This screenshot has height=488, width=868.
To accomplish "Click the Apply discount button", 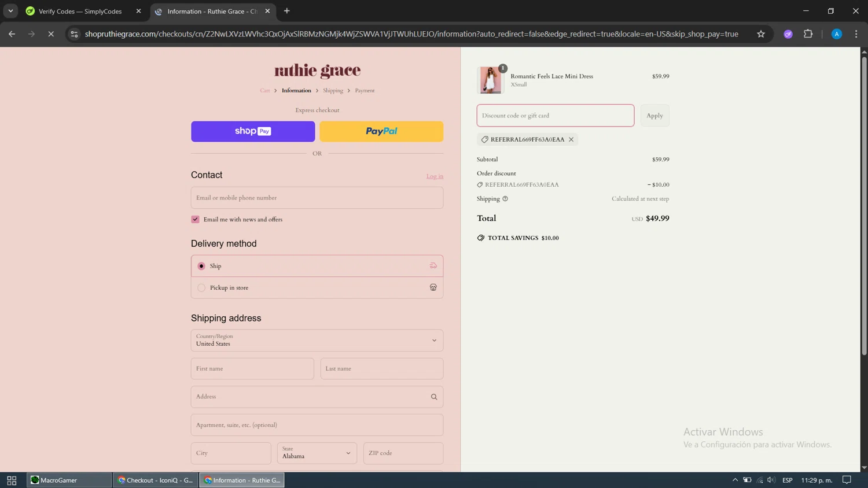I will click(654, 116).
